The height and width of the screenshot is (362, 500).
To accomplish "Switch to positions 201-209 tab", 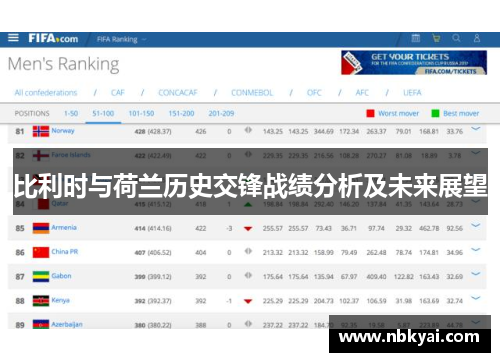I will coord(221,113).
